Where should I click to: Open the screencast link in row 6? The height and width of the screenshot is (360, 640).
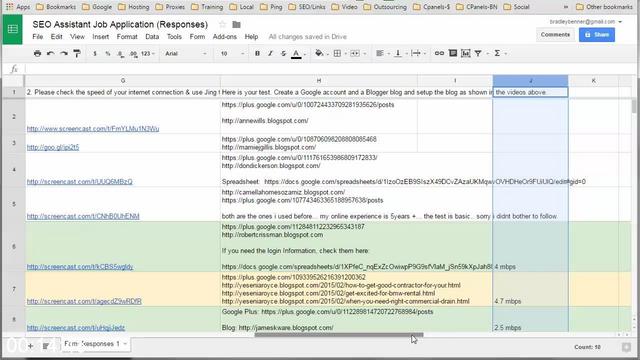click(x=80, y=267)
